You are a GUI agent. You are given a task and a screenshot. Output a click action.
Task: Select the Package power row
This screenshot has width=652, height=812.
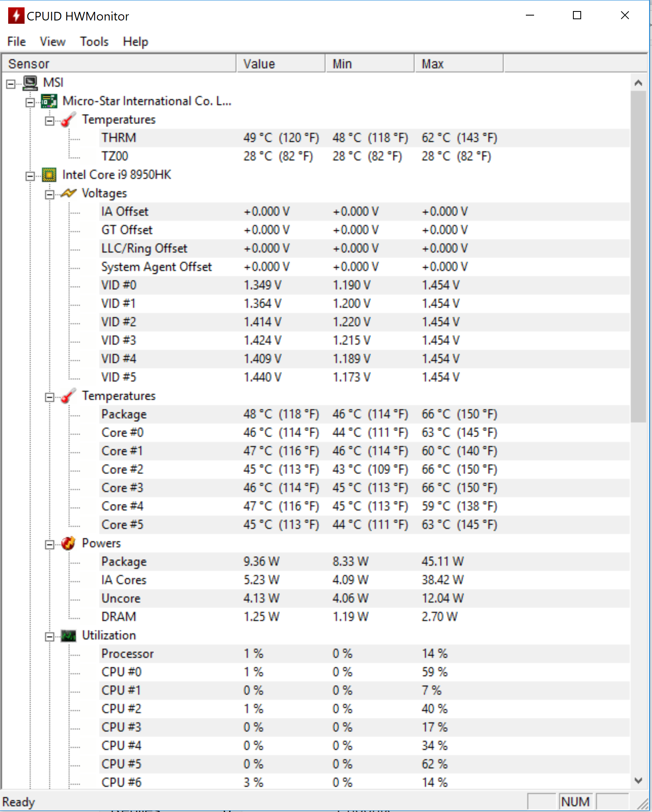coord(364,562)
